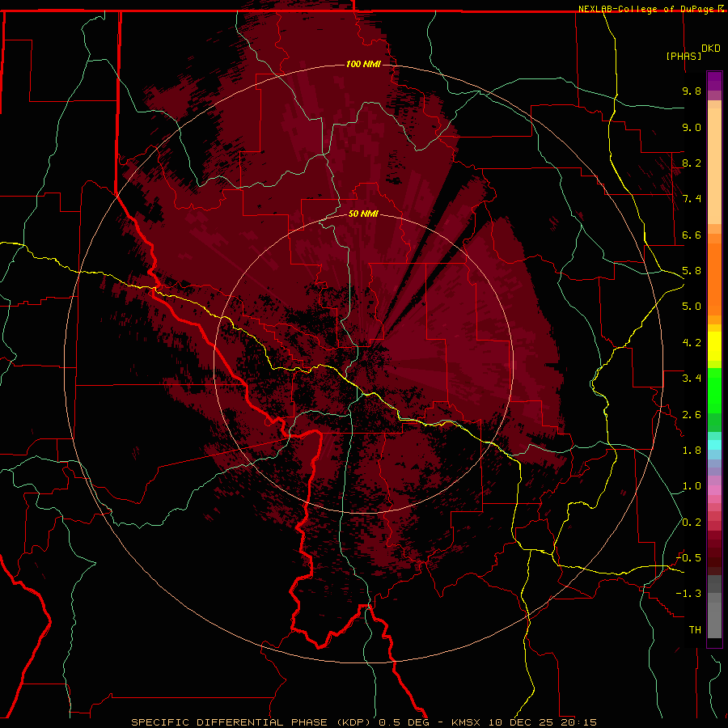Image resolution: width=728 pixels, height=728 pixels.
Task: Click the 3.4 value on the color scale
Action: [692, 379]
